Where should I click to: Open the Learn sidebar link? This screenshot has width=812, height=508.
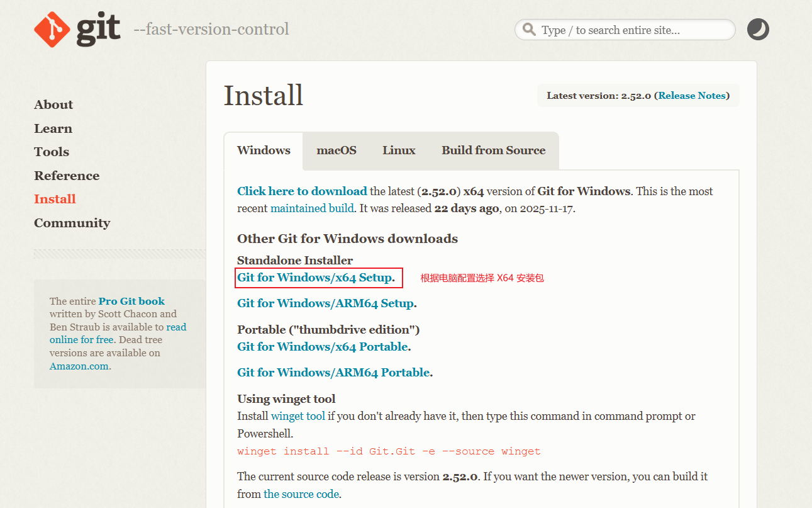coord(53,128)
